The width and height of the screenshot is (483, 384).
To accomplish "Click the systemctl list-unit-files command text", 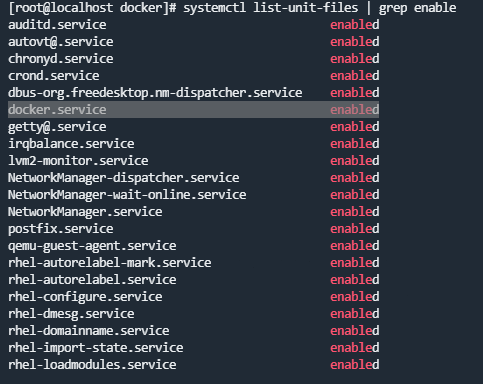I will click(x=271, y=8).
